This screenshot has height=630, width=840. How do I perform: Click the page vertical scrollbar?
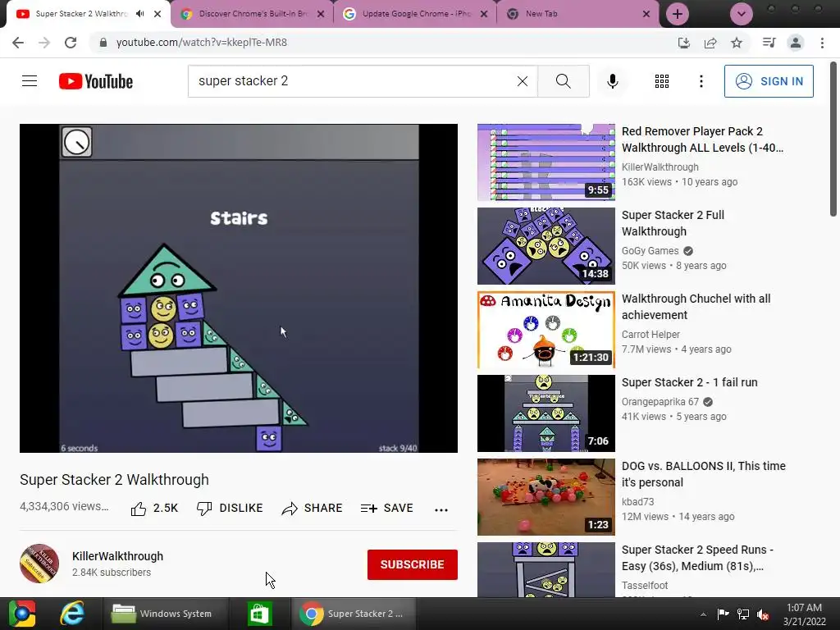pos(833,139)
